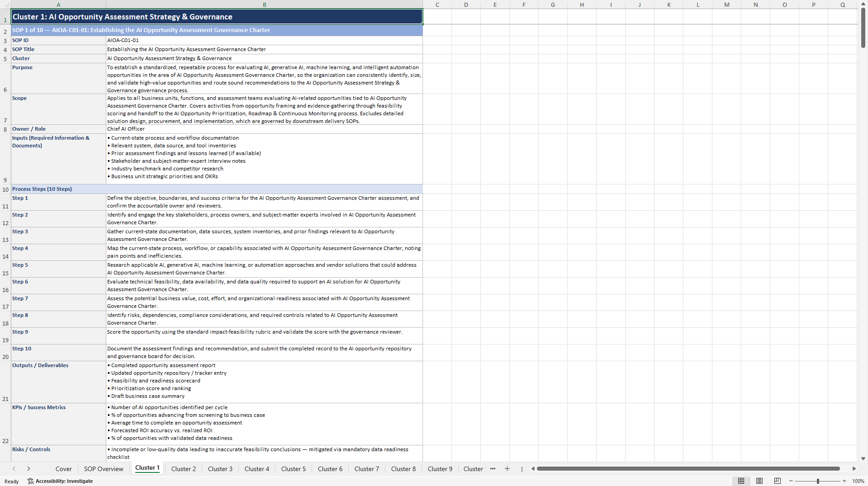Select the 'SOP 1 of 10' heading row
868x486 pixels.
click(x=217, y=30)
